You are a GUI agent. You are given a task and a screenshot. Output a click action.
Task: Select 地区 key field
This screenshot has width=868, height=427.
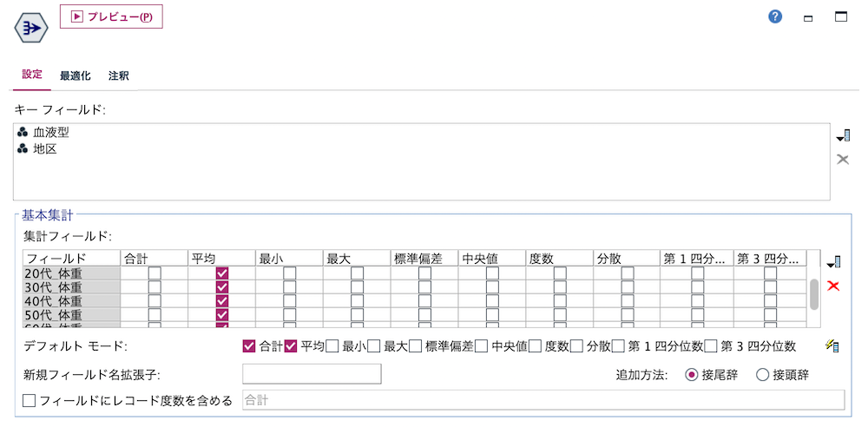click(37, 149)
